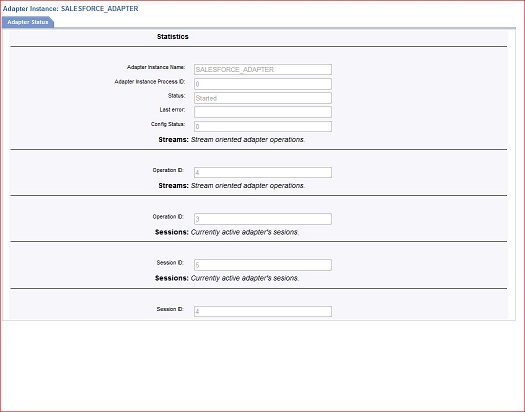Viewport: 525px width, 412px height.
Task: Select the Operation ID field with value 3
Action: click(x=263, y=219)
